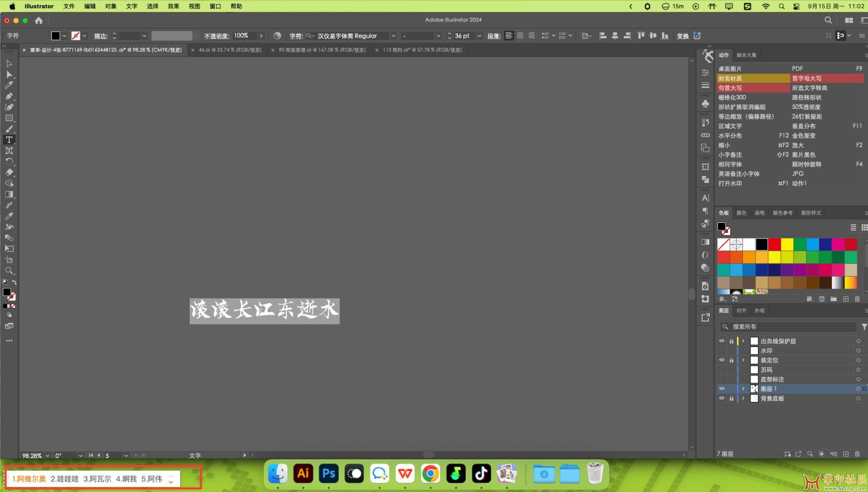Viewport: 868px width, 492px height.
Task: Open Photoshop from the Dock
Action: (x=329, y=474)
